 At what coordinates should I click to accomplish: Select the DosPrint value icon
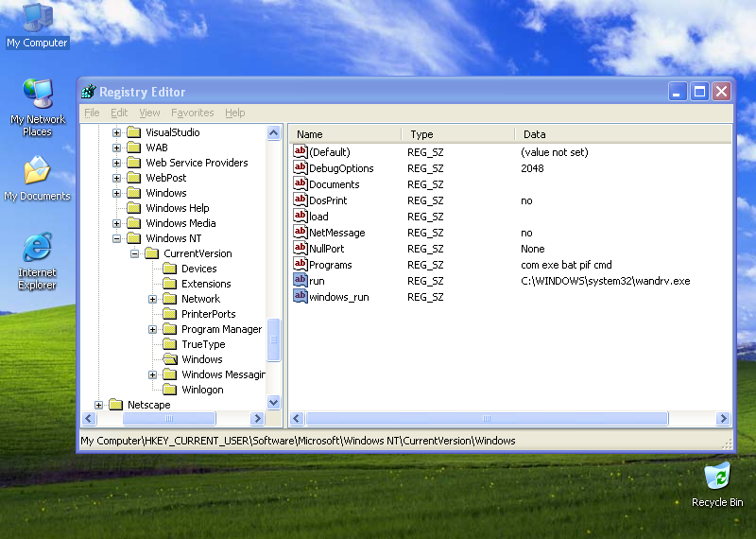301,200
